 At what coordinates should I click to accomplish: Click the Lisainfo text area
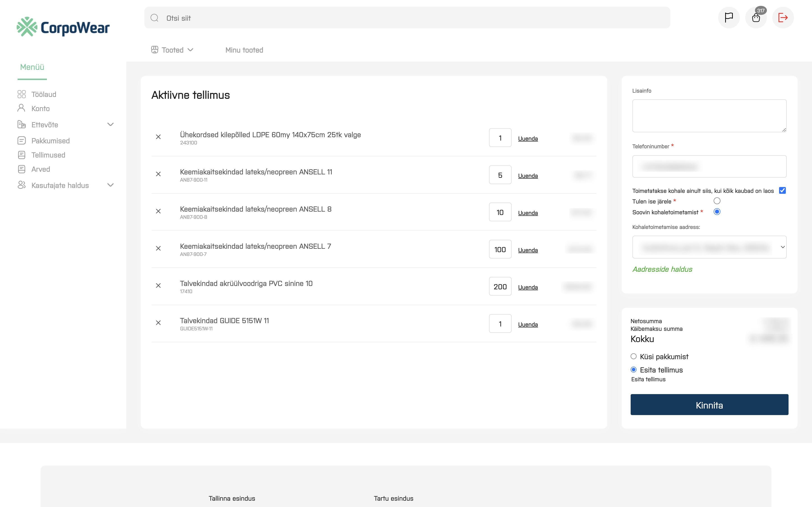coord(709,116)
